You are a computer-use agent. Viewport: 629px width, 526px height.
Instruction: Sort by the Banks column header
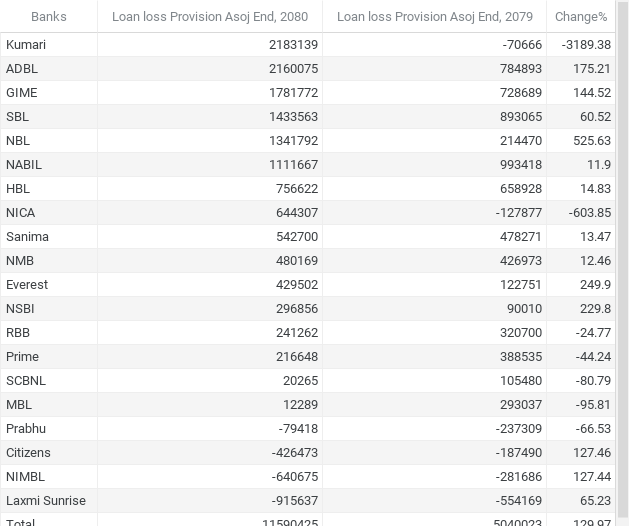[x=49, y=17]
